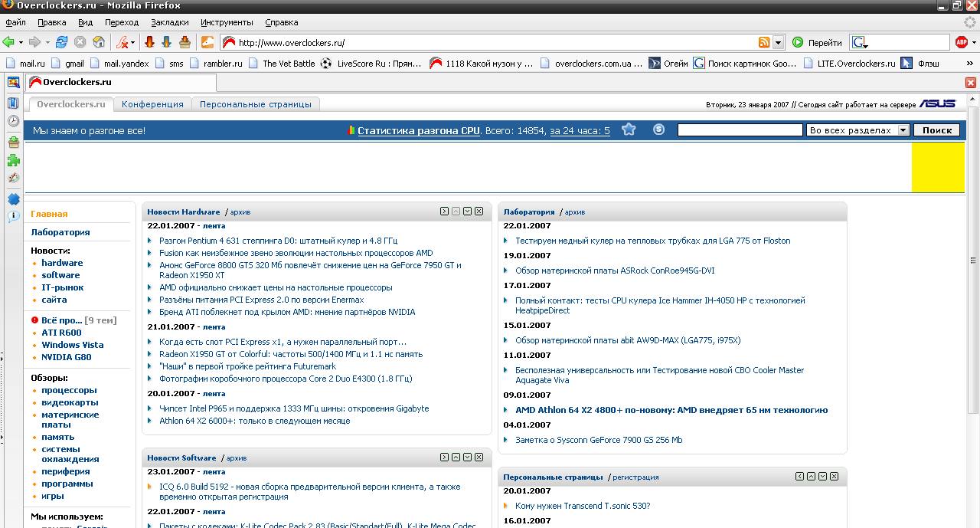This screenshot has height=528, width=980.
Task: Click the Google icon in the browser search box
Action: (860, 43)
